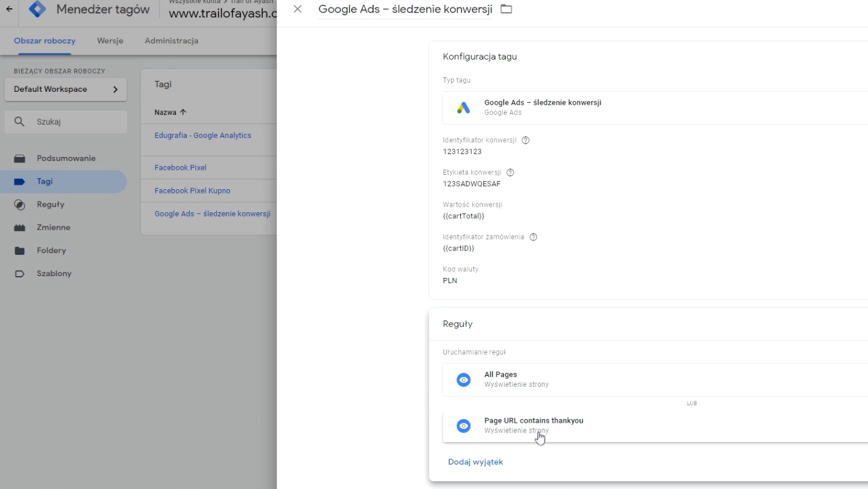Click the folder icon next to tag name

[x=506, y=9]
